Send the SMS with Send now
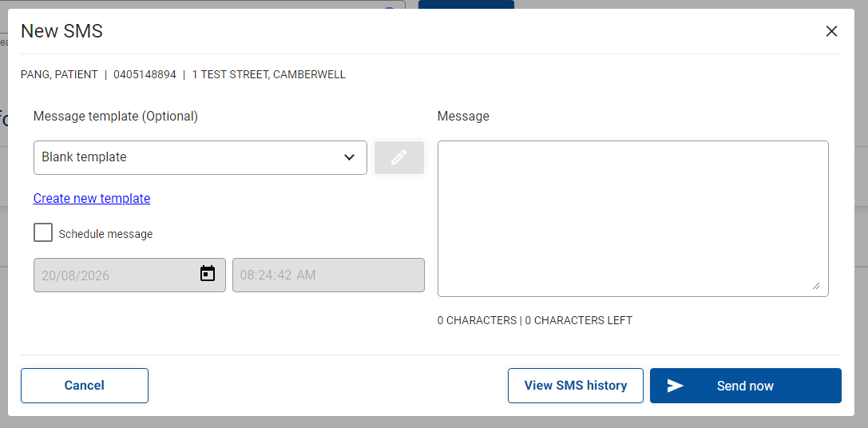 coord(746,386)
